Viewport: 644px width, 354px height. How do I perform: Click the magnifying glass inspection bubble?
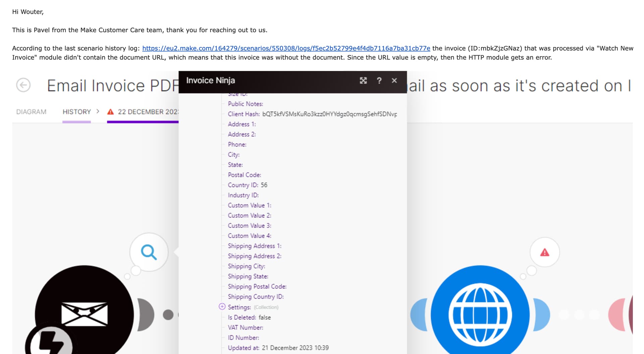point(149,252)
